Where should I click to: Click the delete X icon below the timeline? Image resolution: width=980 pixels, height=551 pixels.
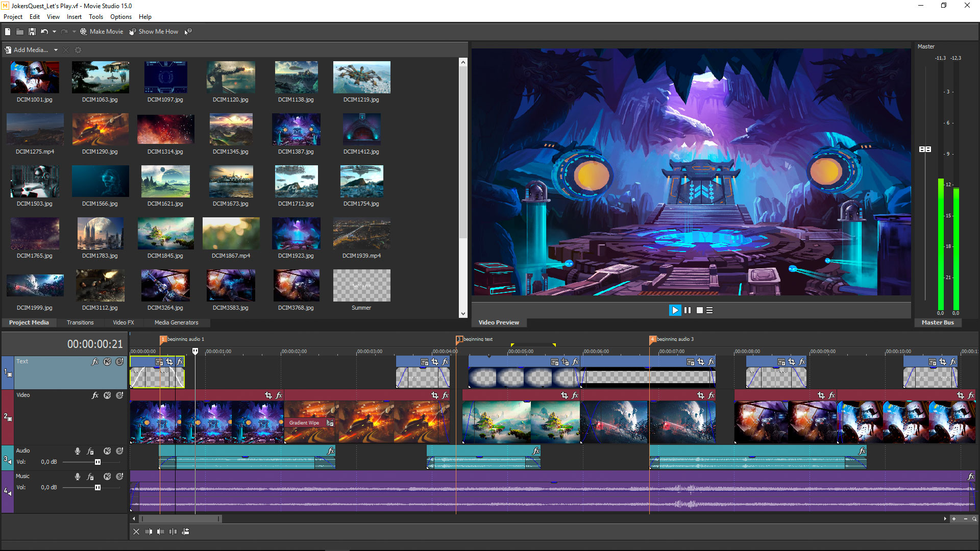136,532
